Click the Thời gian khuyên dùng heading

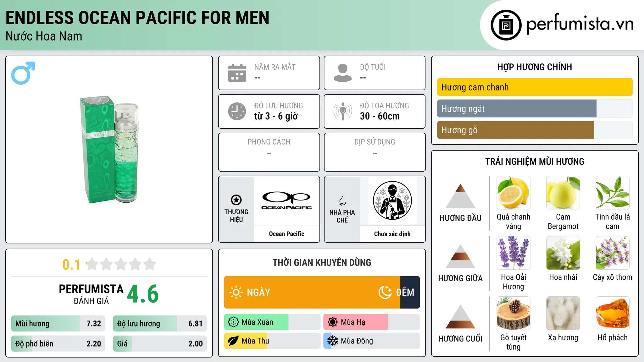pyautogui.click(x=322, y=262)
